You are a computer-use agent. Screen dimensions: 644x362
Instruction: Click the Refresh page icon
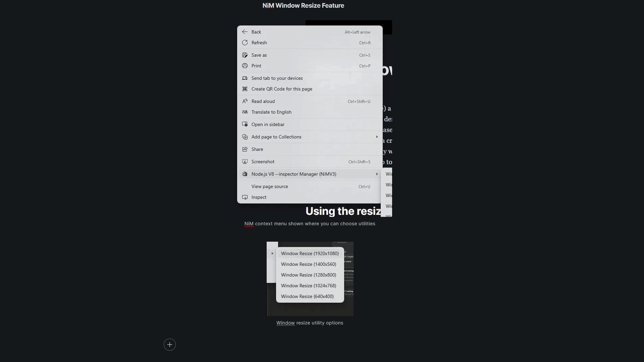245,43
